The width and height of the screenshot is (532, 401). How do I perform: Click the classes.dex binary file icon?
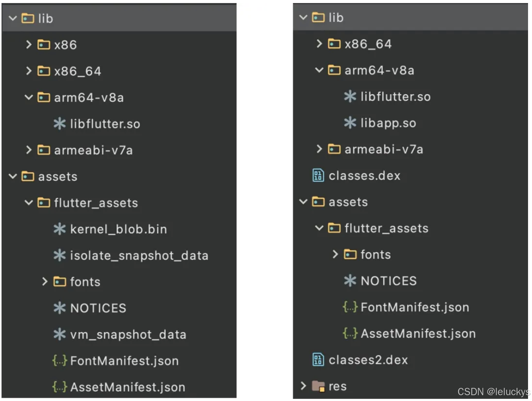pos(317,175)
